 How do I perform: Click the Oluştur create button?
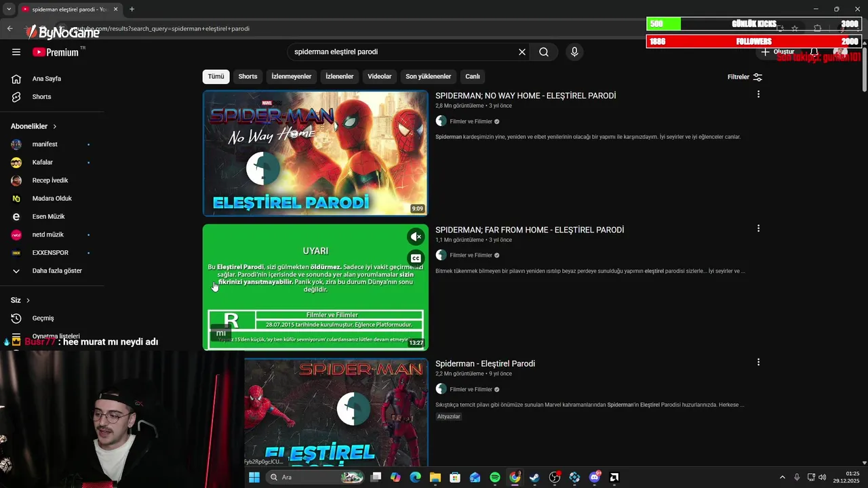click(x=777, y=52)
